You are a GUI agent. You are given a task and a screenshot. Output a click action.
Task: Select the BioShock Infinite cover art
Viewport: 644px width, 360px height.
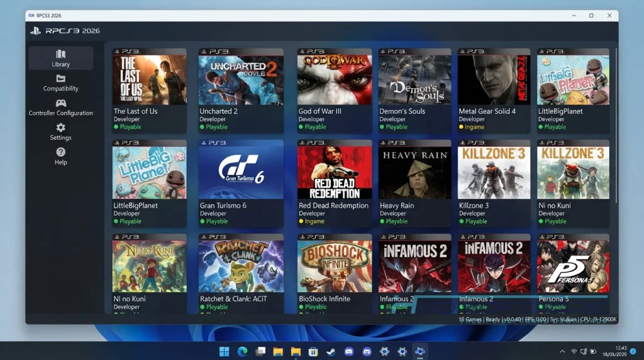tap(335, 266)
